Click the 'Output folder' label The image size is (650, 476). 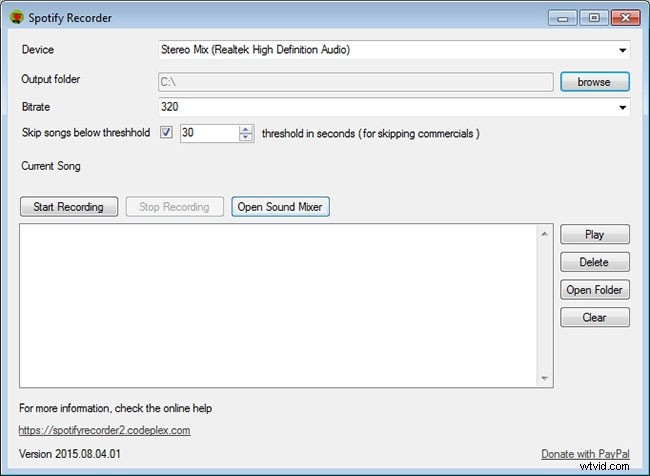(x=51, y=79)
